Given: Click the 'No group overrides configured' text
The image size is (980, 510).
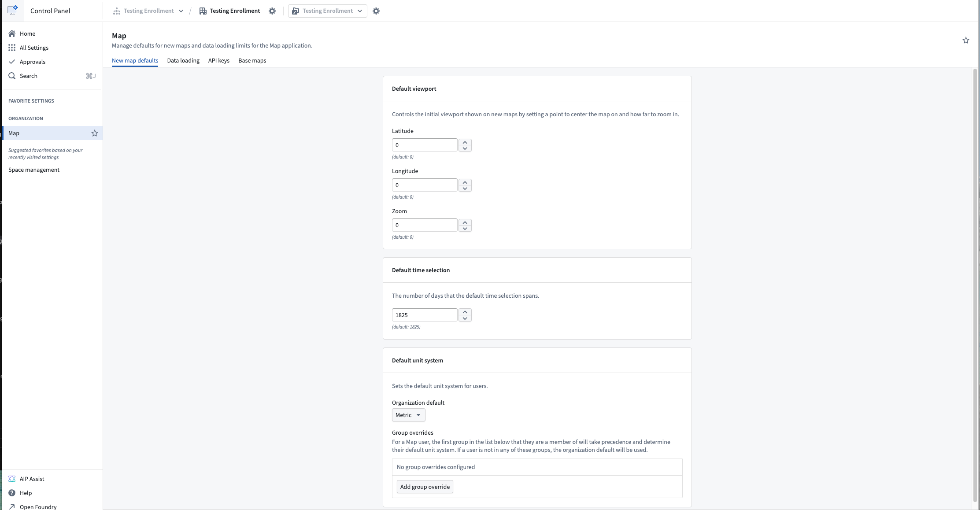Looking at the screenshot, I should (436, 467).
